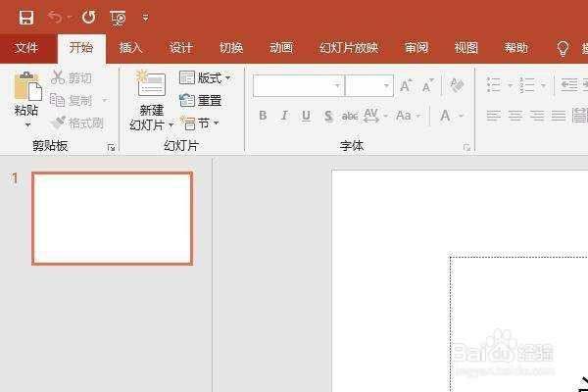
Task: Open the 剪贴板 clipboard dialog launcher
Action: tap(111, 148)
